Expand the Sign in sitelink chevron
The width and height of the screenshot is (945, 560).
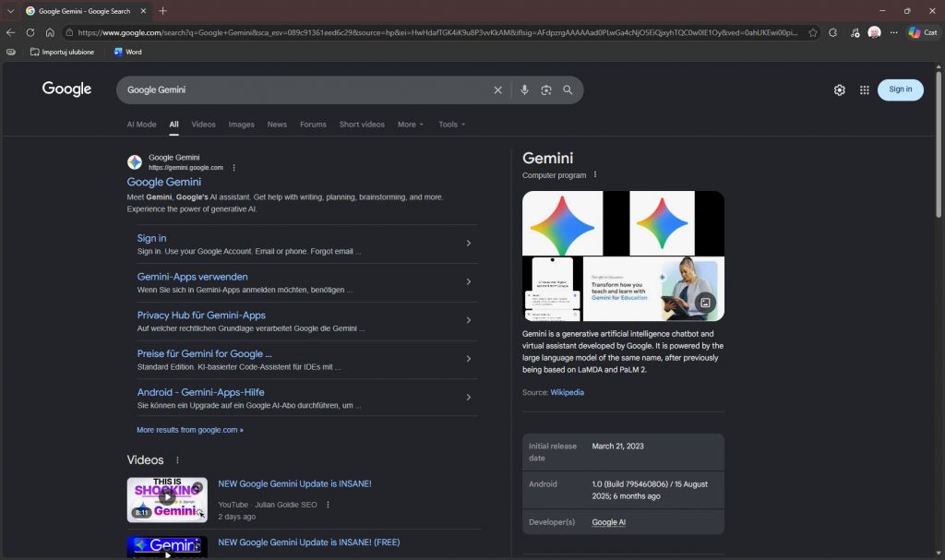pyautogui.click(x=468, y=244)
